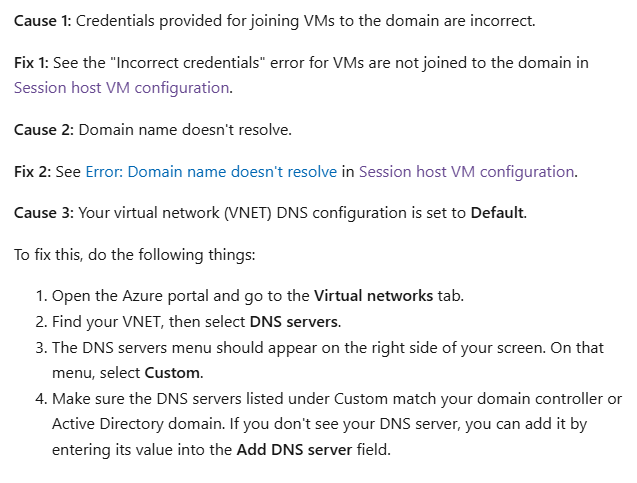The image size is (637, 483).
Task: Click "Active Directory domain" text in step 4
Action: pyautogui.click(x=137, y=424)
